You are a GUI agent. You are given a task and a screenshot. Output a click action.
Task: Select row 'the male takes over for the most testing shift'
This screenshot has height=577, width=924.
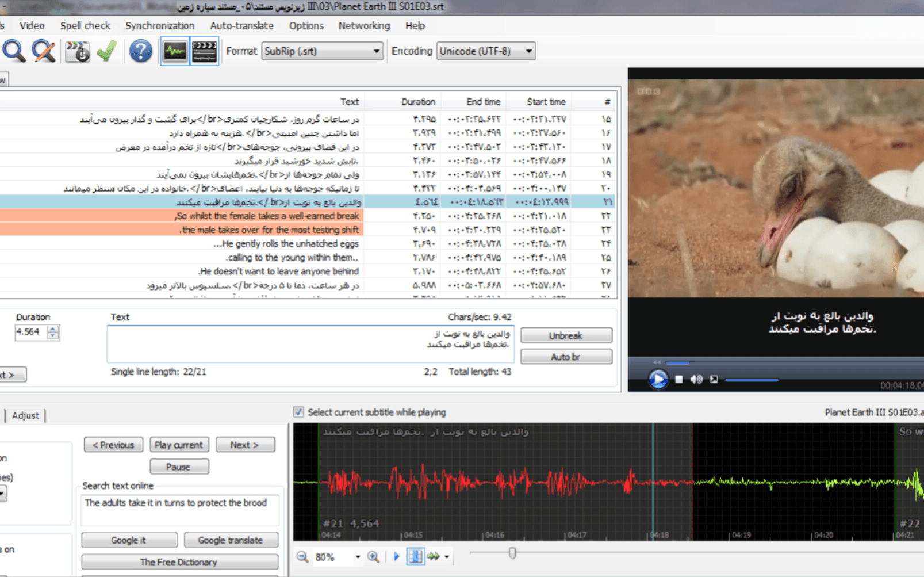tap(307, 230)
